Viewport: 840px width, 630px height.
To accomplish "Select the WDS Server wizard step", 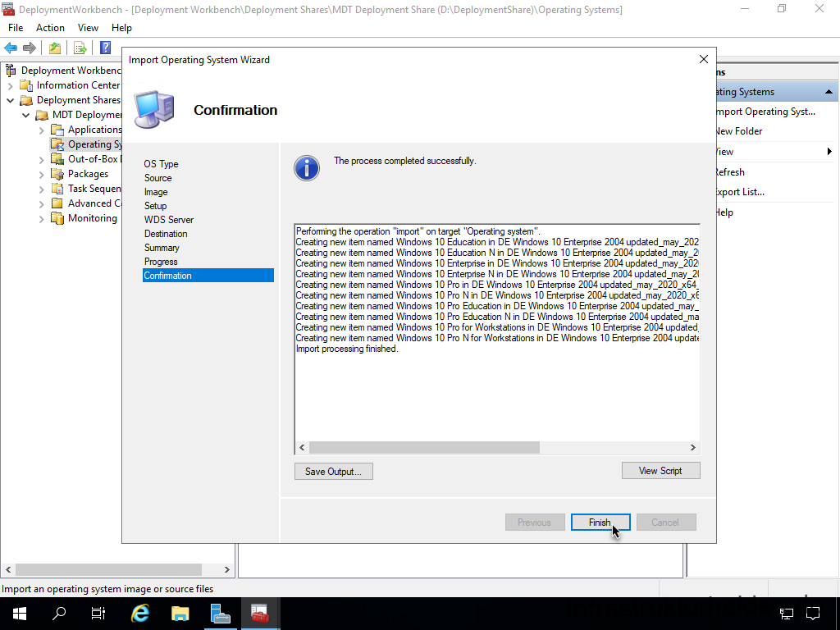I will click(x=169, y=220).
